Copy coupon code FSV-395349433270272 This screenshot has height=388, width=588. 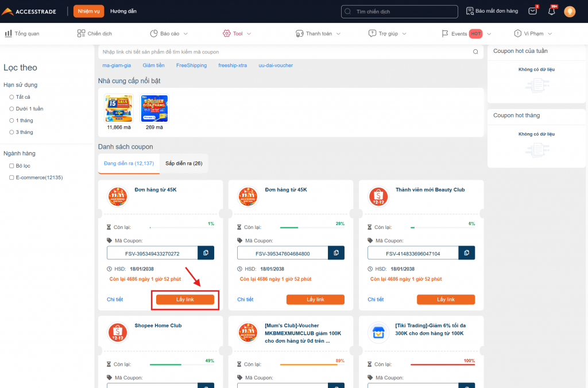(x=206, y=253)
